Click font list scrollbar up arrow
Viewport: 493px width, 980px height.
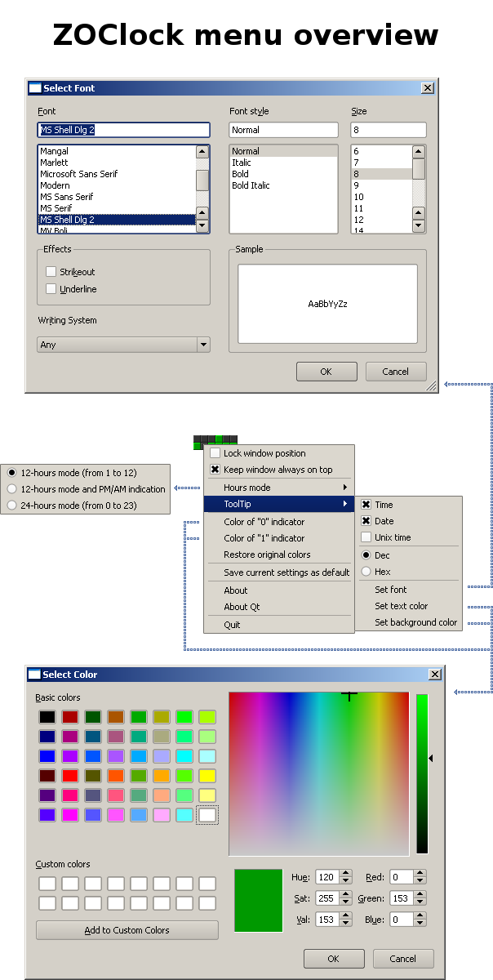[x=202, y=151]
